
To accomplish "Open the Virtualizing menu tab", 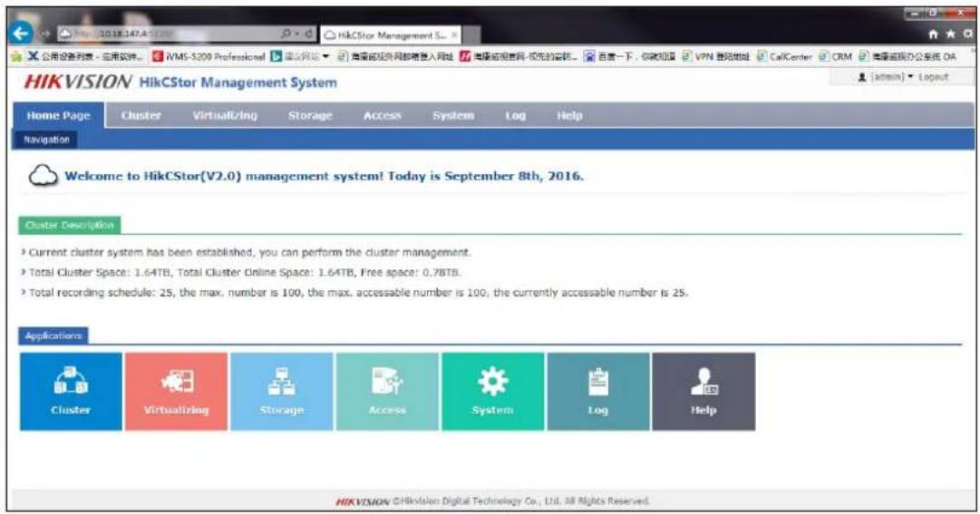I will click(x=225, y=115).
